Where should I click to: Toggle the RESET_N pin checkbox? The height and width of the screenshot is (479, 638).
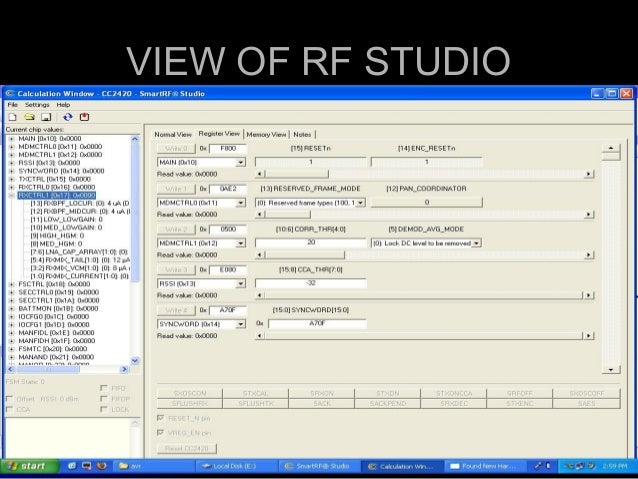tap(160, 418)
